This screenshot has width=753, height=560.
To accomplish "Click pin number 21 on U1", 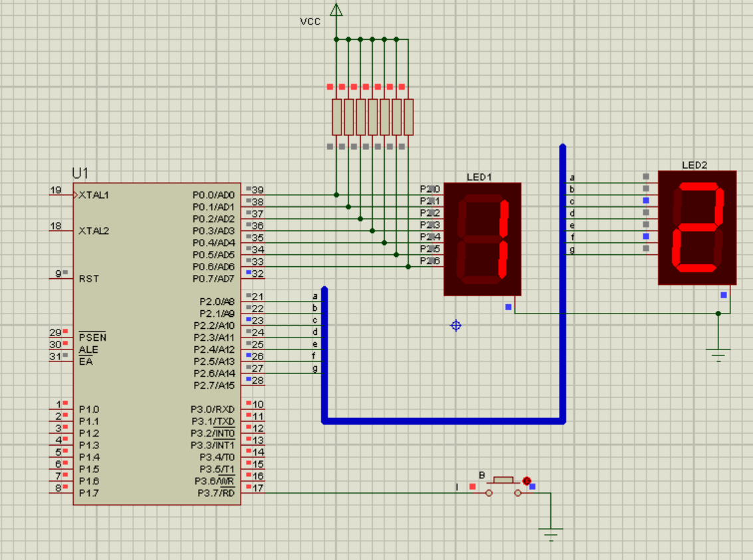I will tap(258, 296).
